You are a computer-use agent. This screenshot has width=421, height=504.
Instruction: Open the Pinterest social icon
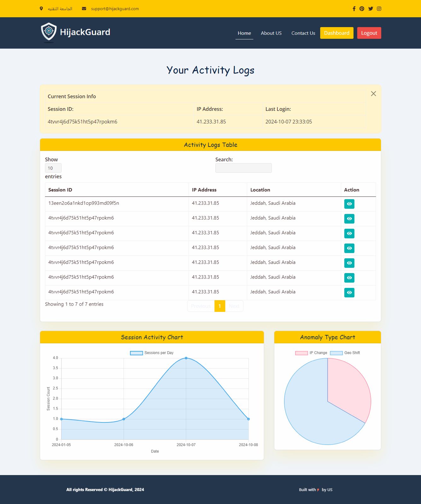click(362, 9)
